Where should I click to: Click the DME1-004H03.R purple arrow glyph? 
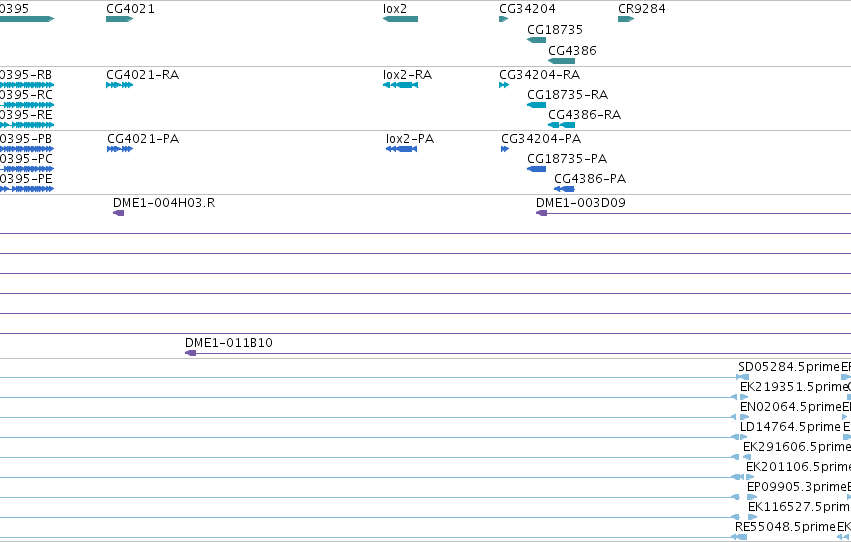[x=118, y=213]
